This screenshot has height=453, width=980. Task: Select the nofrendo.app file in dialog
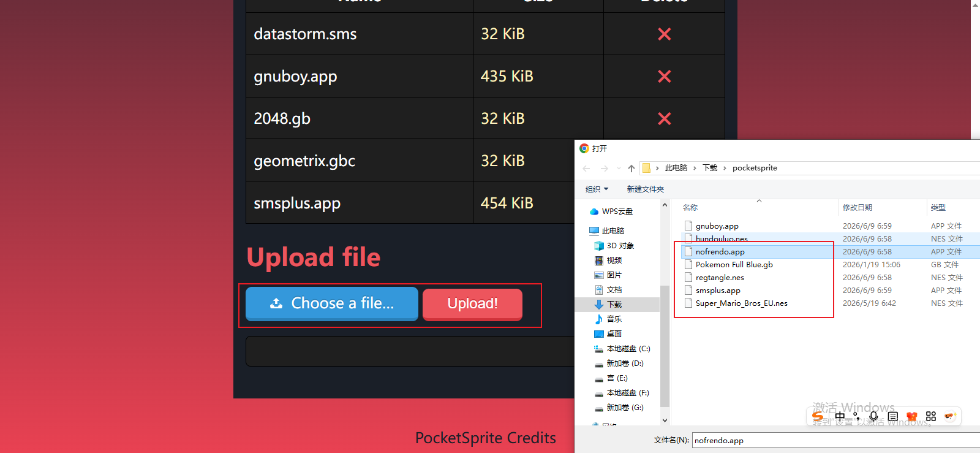[720, 252]
